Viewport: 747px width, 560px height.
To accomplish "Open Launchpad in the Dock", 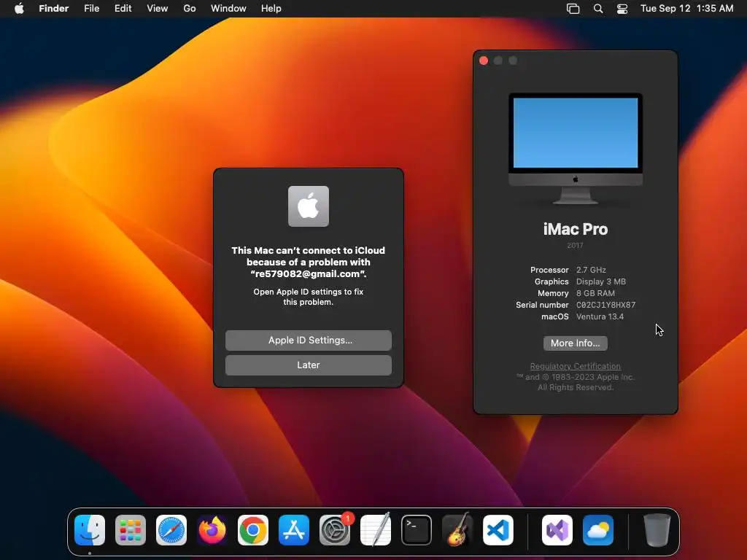I will [131, 530].
